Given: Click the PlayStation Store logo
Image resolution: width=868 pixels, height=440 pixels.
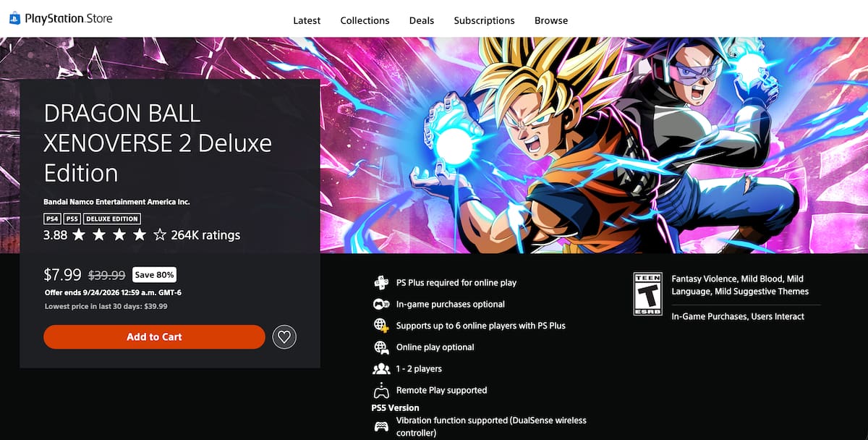Looking at the screenshot, I should (x=61, y=18).
